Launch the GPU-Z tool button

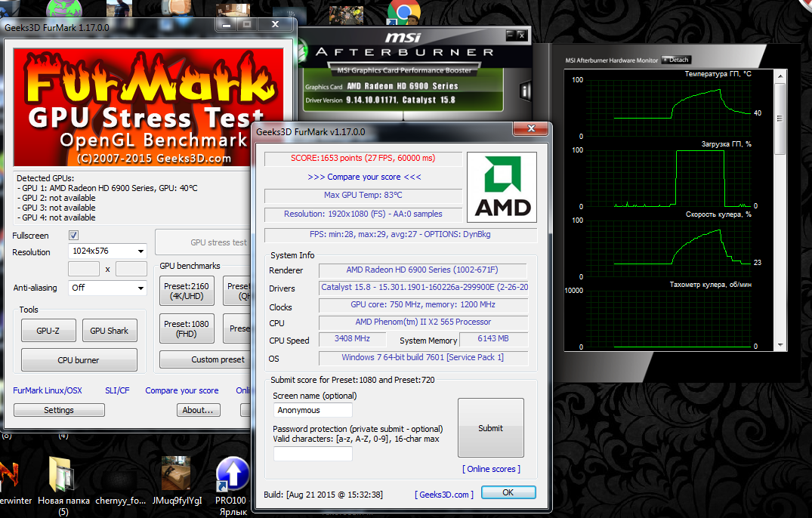click(x=48, y=331)
